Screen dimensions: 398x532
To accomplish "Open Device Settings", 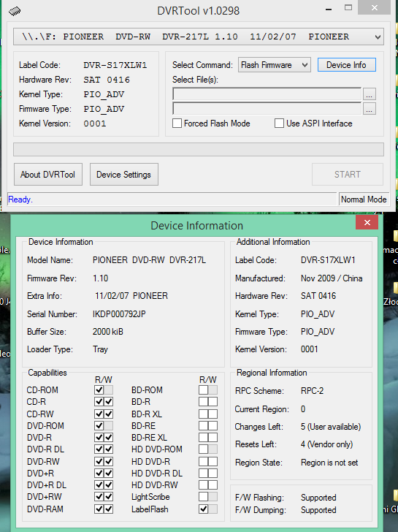I will [124, 175].
